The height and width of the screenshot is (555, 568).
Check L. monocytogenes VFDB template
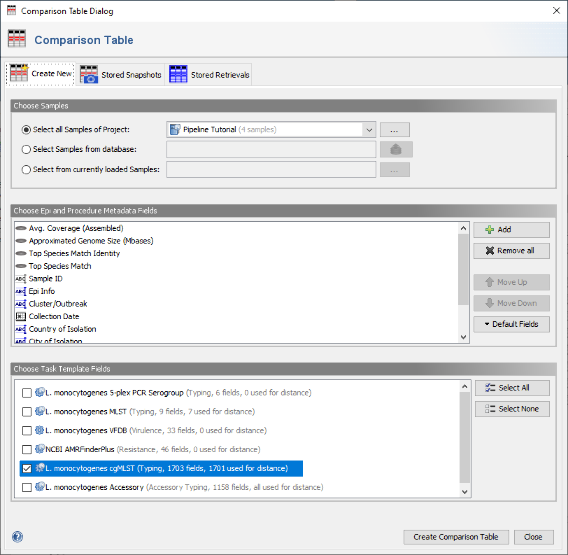pyautogui.click(x=27, y=431)
